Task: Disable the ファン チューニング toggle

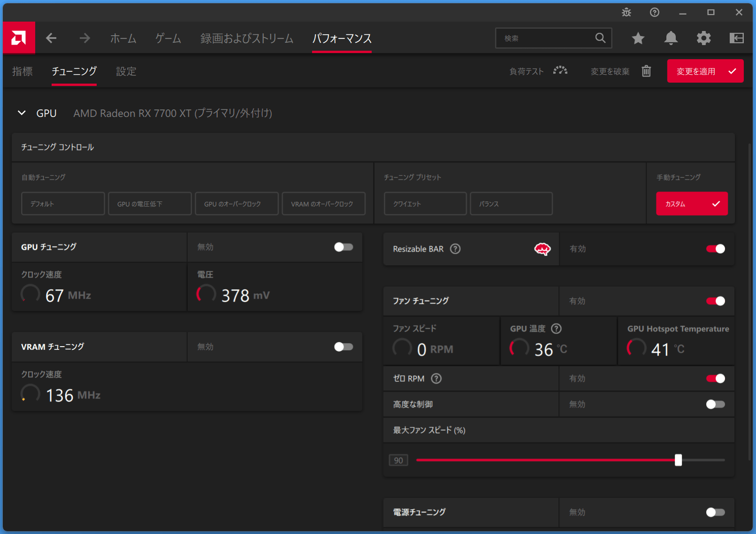Action: click(x=716, y=301)
